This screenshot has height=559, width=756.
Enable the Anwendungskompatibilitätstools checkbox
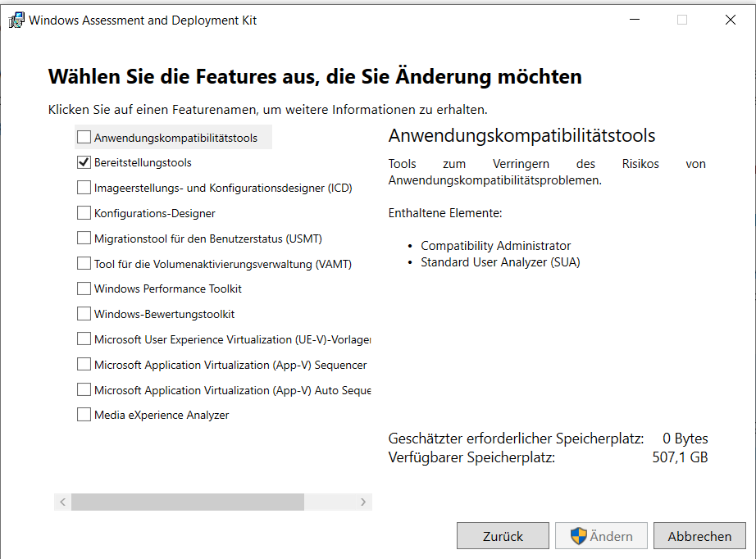[x=84, y=138]
